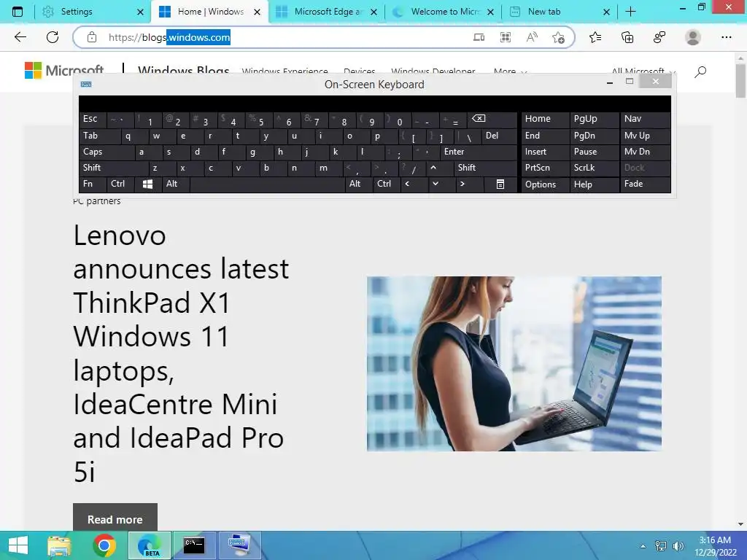The image size is (747, 560).
Task: Click the Windows Blogs title link
Action: 183,71
